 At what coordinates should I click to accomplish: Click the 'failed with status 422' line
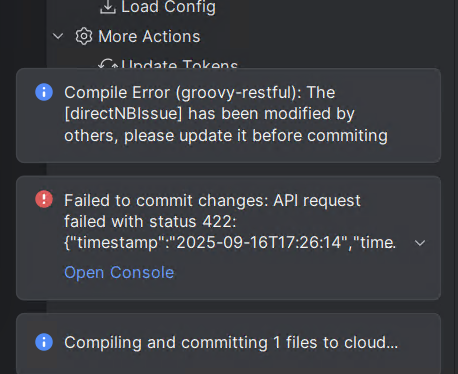point(150,222)
